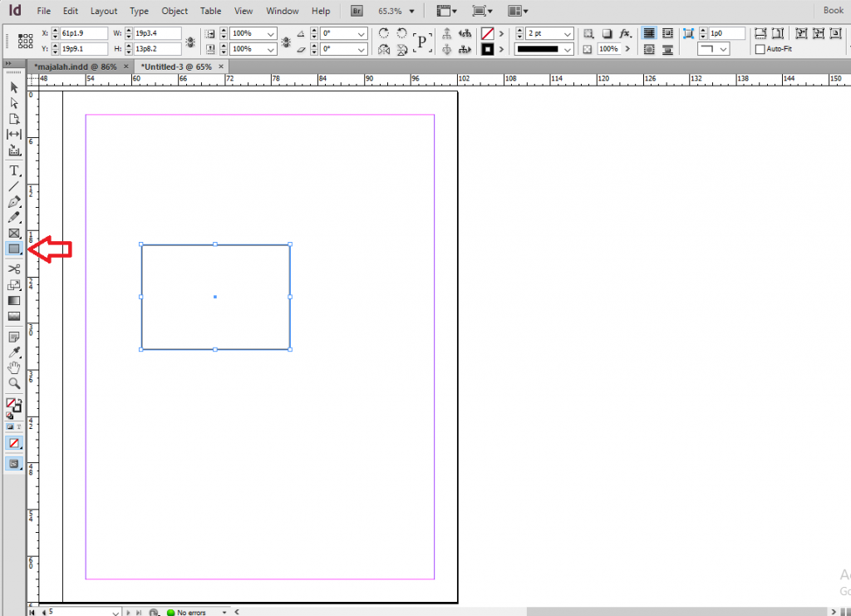Select the Rectangle Frame tool

(14, 234)
